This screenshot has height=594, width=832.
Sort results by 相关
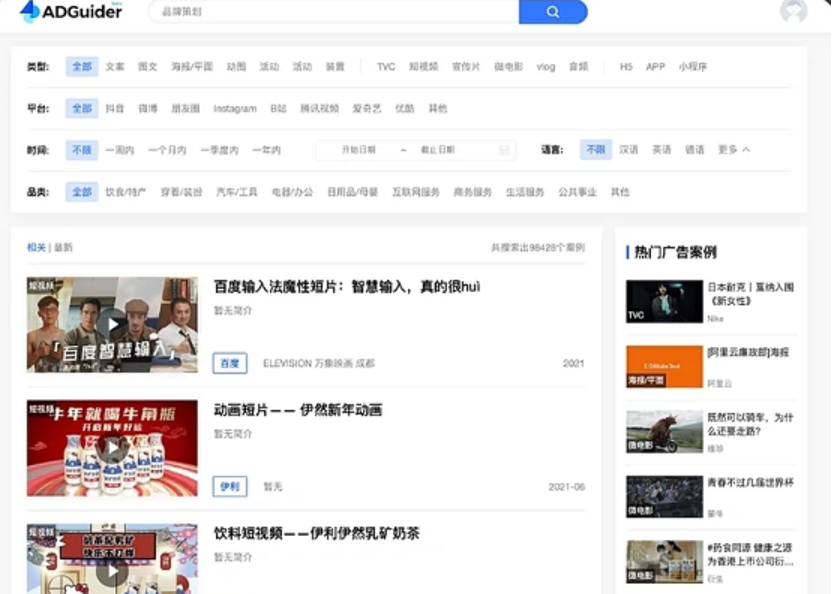coord(36,247)
